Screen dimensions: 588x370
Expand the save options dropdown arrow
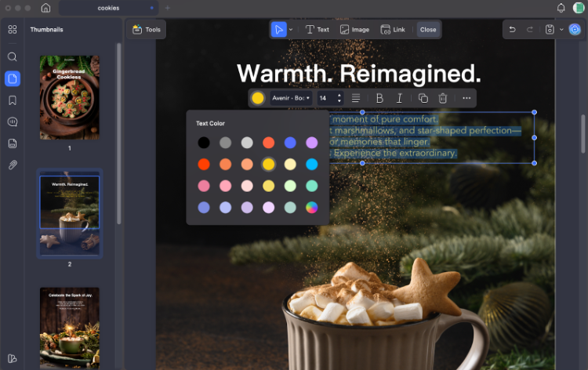pyautogui.click(x=561, y=30)
